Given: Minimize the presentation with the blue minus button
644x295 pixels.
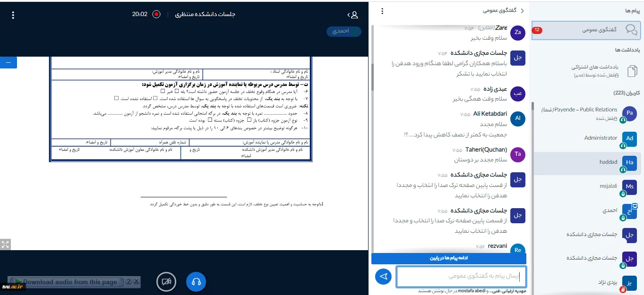Looking at the screenshot, I should (x=8, y=62).
